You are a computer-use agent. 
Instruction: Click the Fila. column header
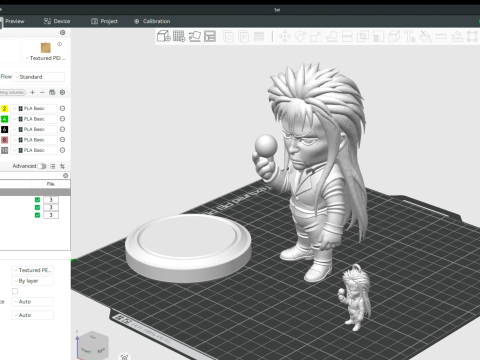click(x=51, y=184)
